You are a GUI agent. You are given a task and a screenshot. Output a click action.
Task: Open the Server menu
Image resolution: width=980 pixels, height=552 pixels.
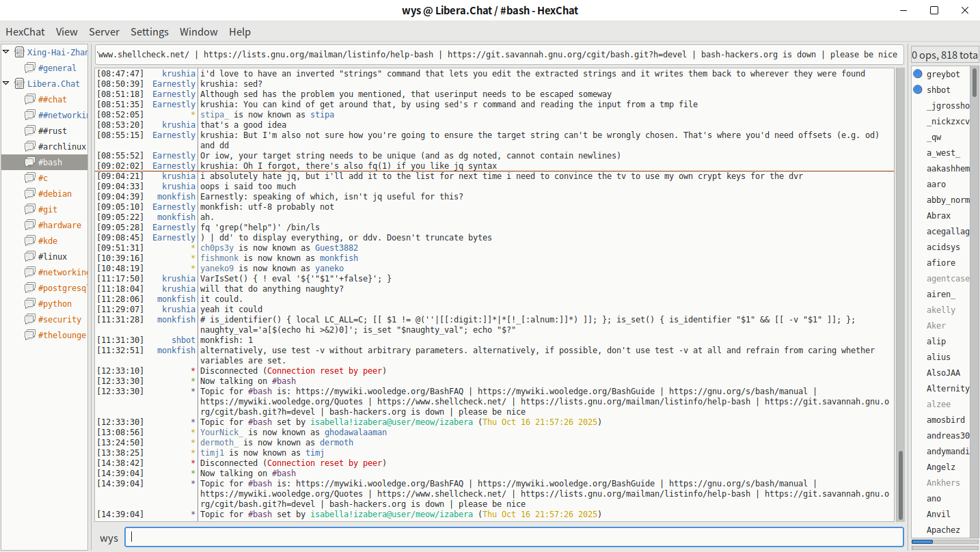(x=104, y=31)
